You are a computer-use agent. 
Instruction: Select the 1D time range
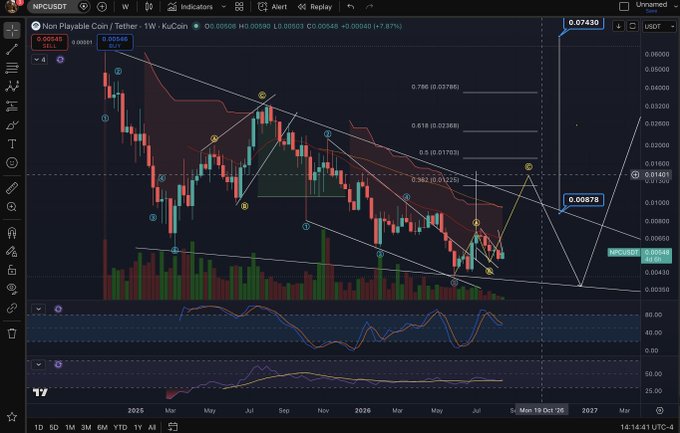click(39, 427)
